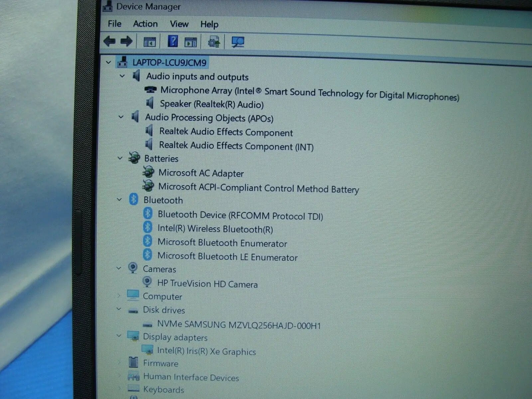The image size is (532, 399).
Task: Collapse the Bluetooth category
Action: point(119,199)
